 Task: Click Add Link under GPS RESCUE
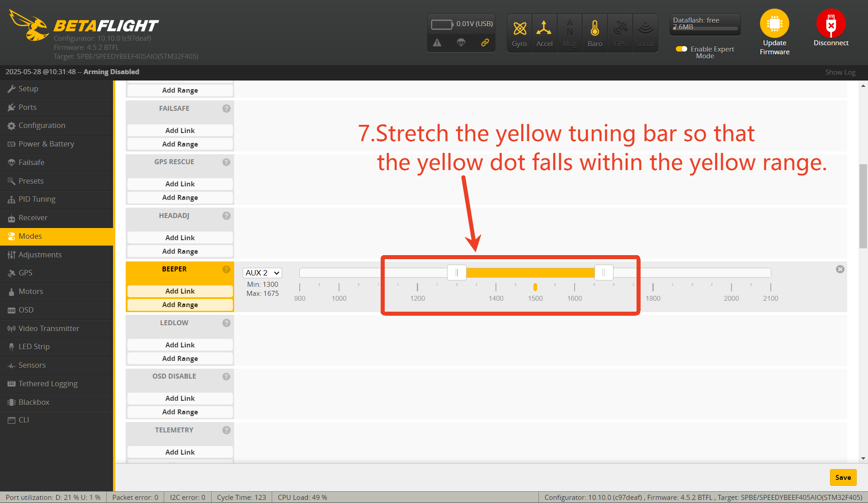pos(180,184)
